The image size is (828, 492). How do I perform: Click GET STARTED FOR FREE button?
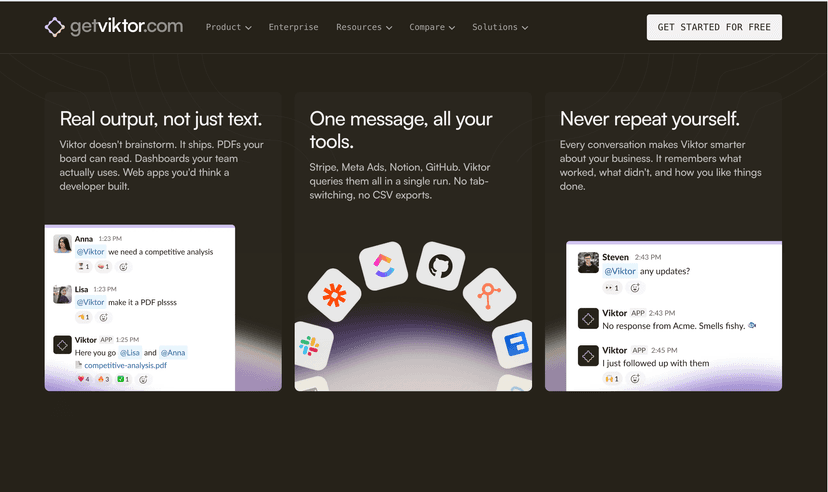click(x=714, y=27)
